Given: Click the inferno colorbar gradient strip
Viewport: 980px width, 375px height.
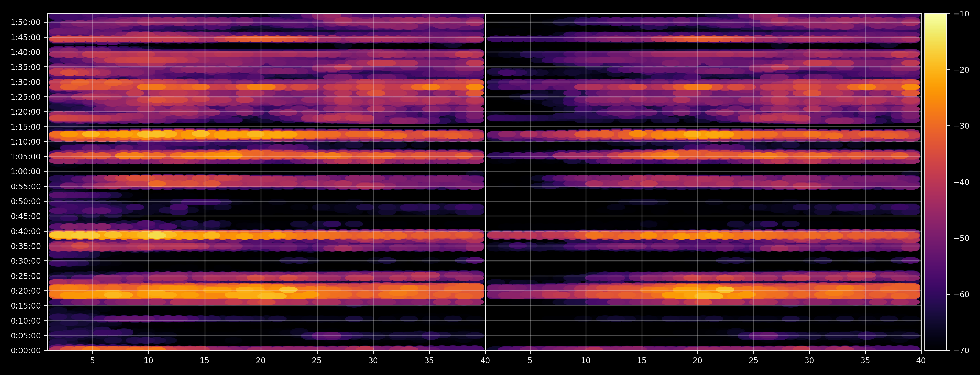Looking at the screenshot, I should tap(936, 182).
